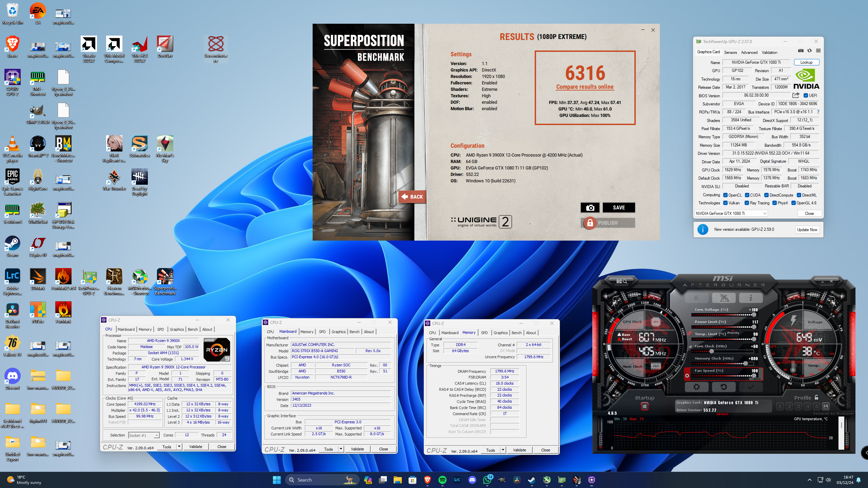
Task: Open the Bench tab in CPU-Z CPU window
Action: pyautogui.click(x=193, y=329)
